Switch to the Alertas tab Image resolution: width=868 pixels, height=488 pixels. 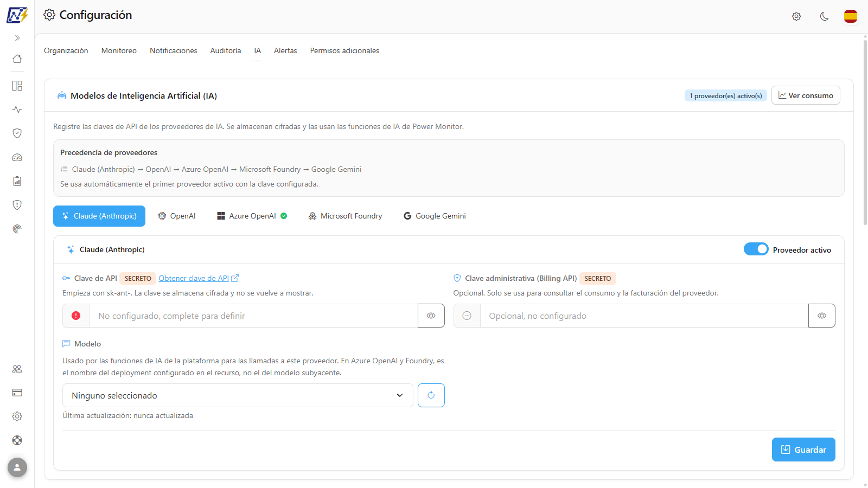285,50
